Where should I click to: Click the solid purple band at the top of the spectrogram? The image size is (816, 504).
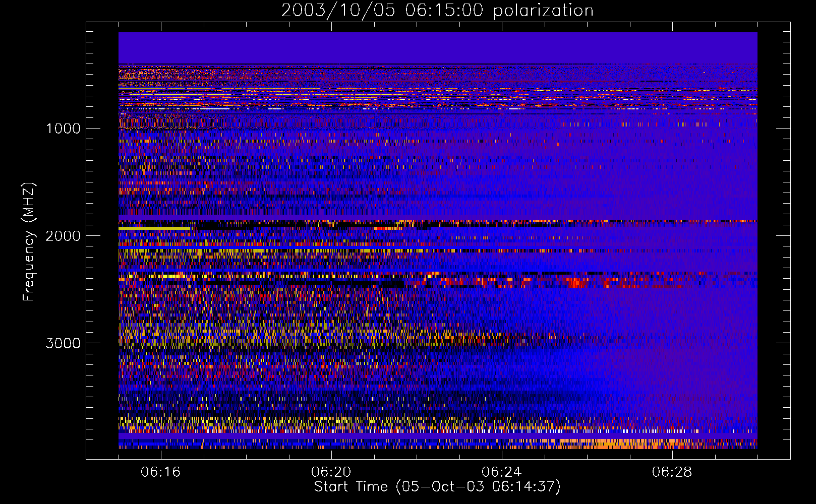(x=438, y=48)
